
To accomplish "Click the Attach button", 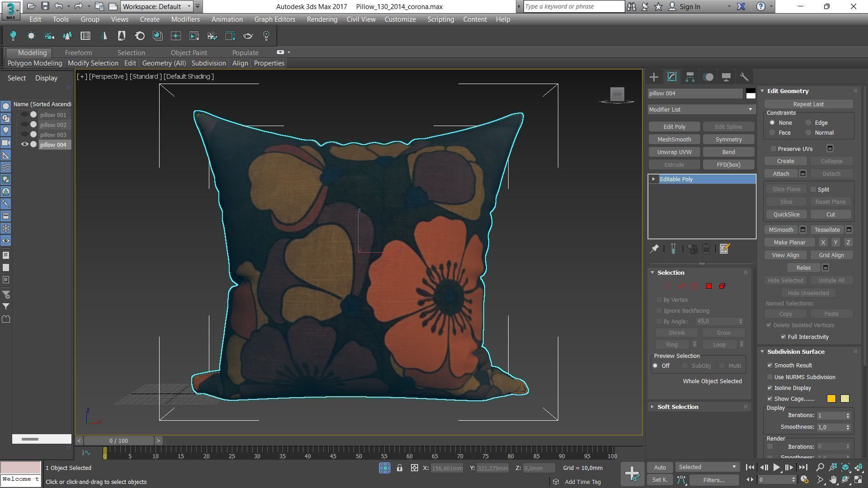I will pos(781,174).
